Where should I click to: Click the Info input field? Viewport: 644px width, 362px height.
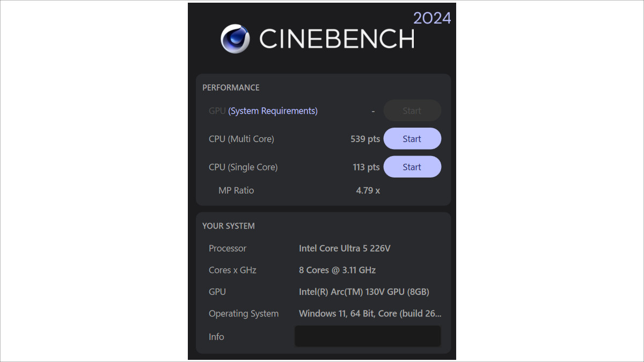[x=368, y=336]
